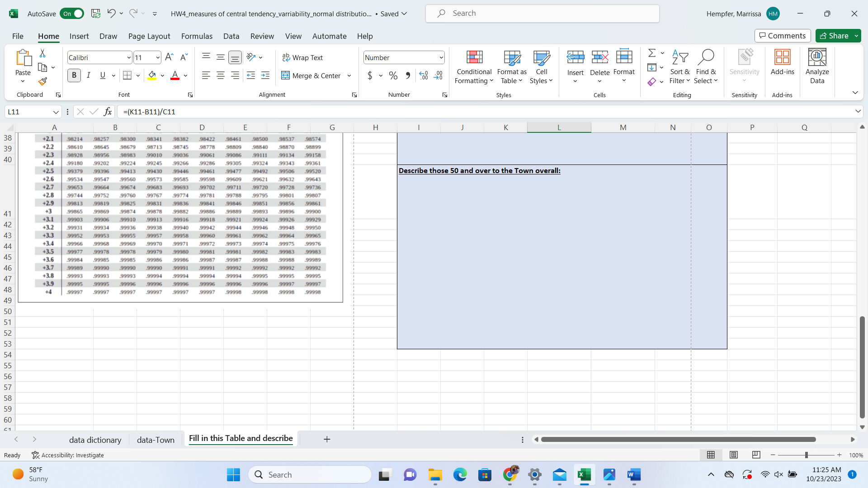Apply bold formatting from the Font group
868x488 pixels.
[74, 75]
